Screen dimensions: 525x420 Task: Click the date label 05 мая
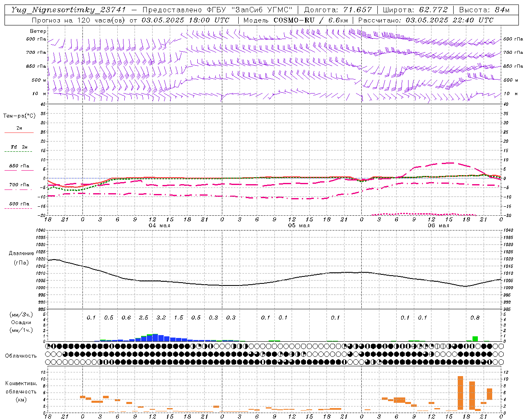pos(299,226)
